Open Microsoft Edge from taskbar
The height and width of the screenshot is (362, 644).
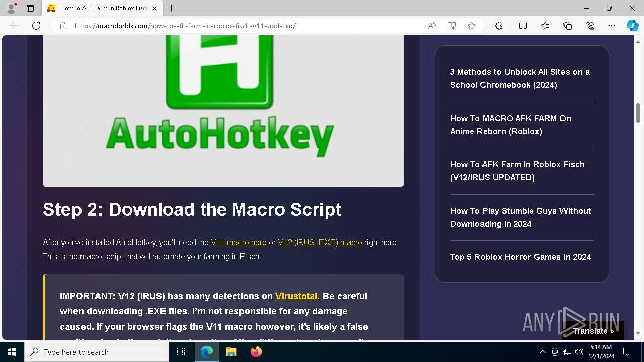click(x=207, y=352)
